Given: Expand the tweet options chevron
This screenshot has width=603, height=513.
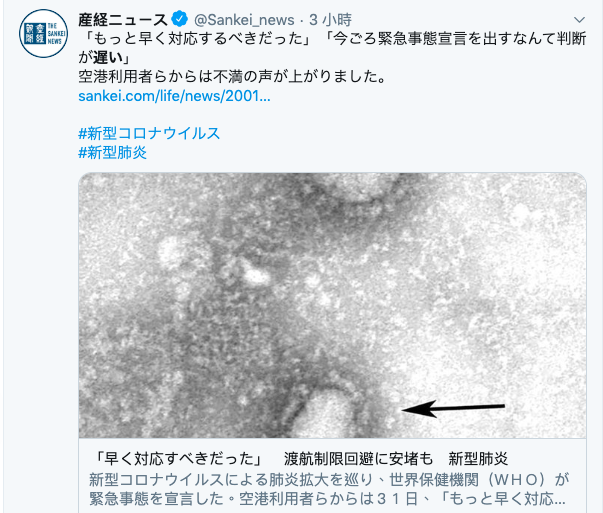Looking at the screenshot, I should pos(579,20).
